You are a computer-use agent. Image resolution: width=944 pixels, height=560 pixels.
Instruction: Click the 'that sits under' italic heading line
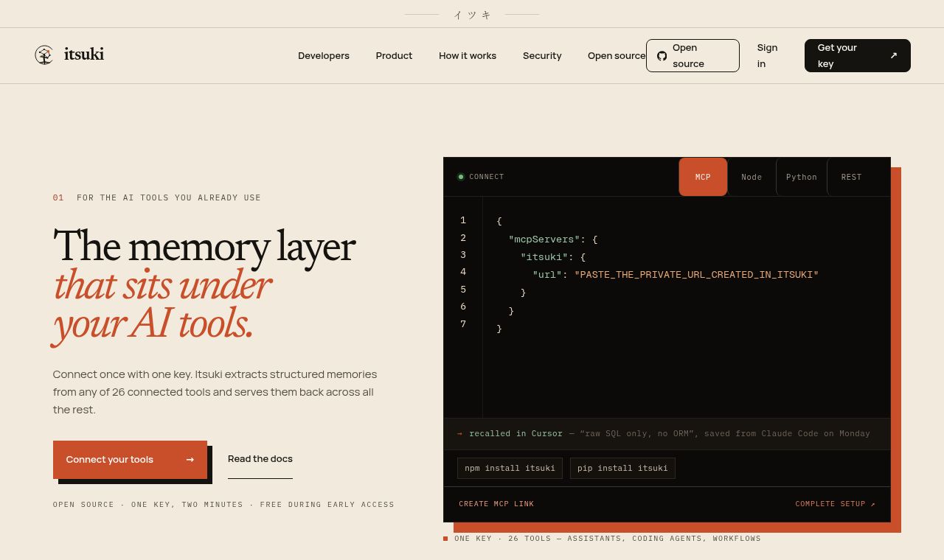tap(162, 285)
